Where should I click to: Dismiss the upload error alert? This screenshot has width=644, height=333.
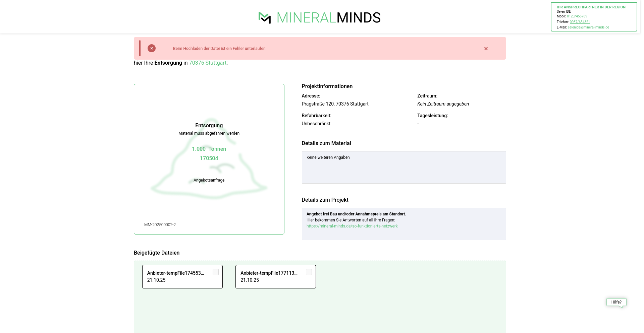(486, 49)
